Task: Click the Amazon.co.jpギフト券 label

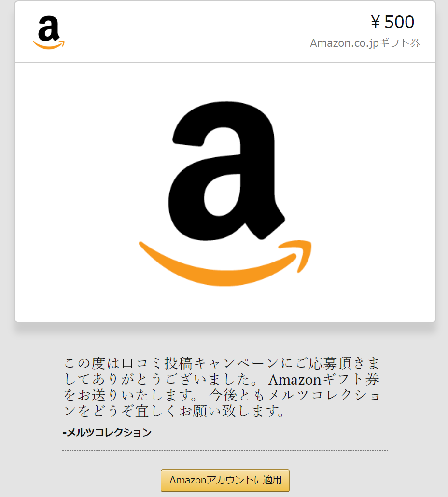Action: coord(365,43)
